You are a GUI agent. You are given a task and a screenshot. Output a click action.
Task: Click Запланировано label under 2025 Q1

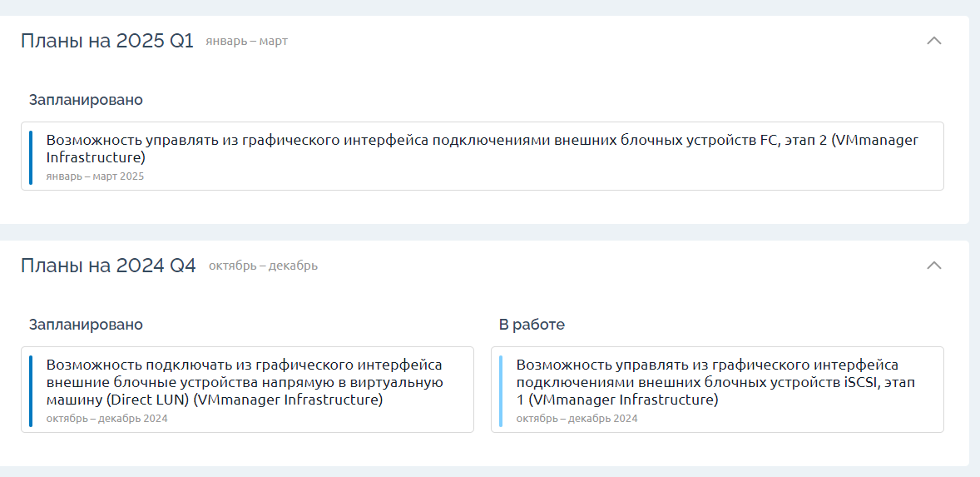[86, 100]
